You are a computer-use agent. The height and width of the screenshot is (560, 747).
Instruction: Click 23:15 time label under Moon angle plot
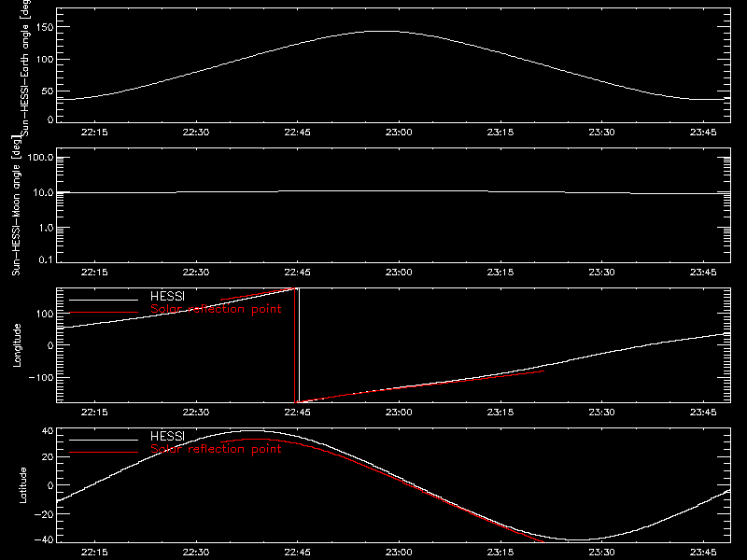click(x=500, y=273)
